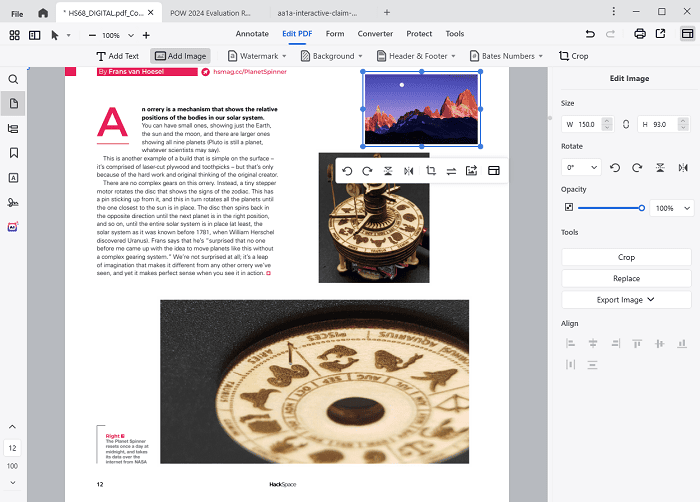Toggle the Add Image tool

[x=181, y=56]
